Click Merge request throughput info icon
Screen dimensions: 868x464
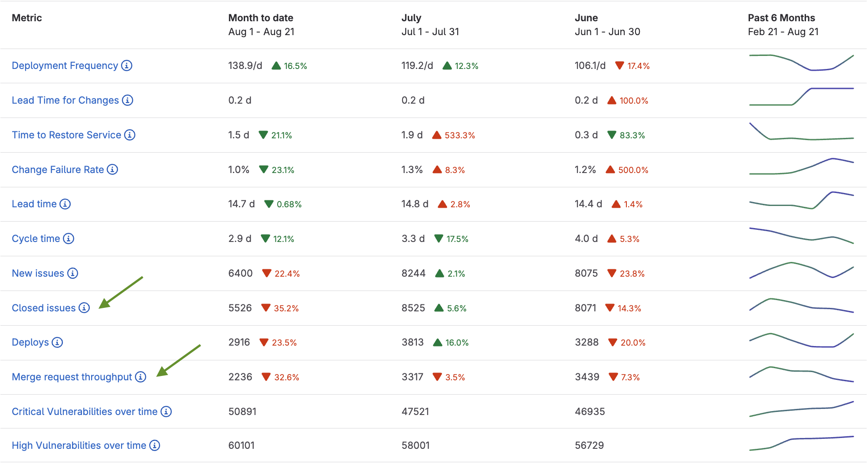click(141, 377)
